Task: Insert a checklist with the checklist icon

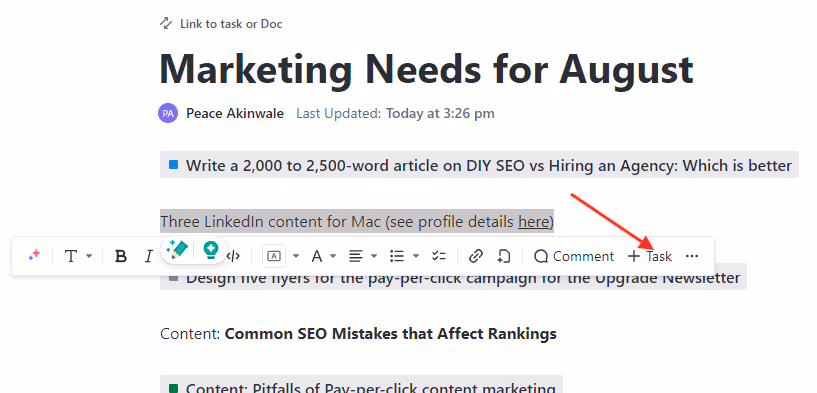Action: pos(439,256)
